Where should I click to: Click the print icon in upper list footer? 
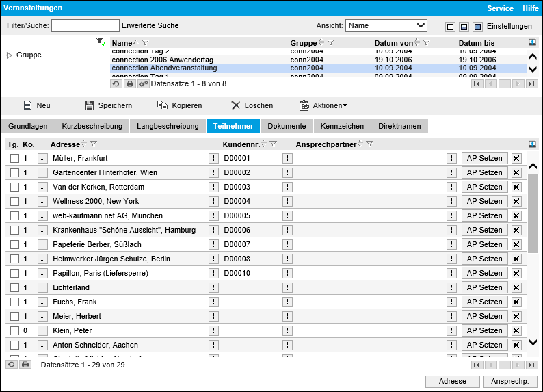click(x=130, y=83)
